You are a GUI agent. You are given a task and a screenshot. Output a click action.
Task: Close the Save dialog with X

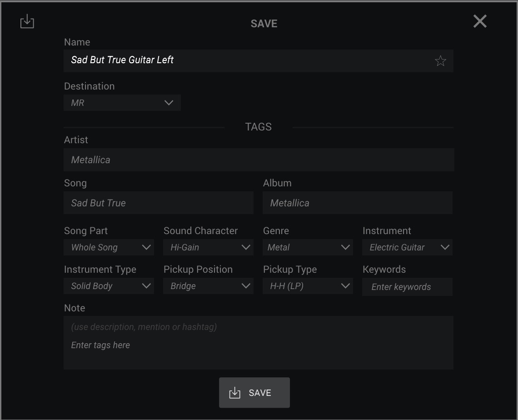pyautogui.click(x=480, y=21)
